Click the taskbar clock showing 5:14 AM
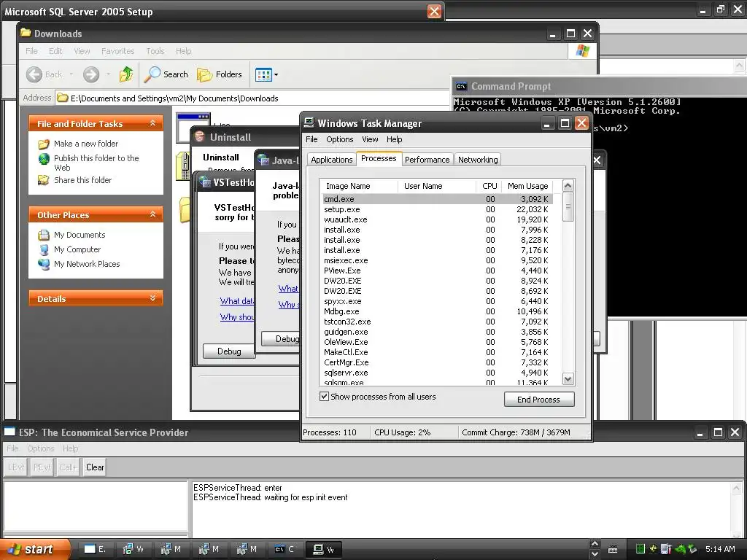 pyautogui.click(x=720, y=549)
